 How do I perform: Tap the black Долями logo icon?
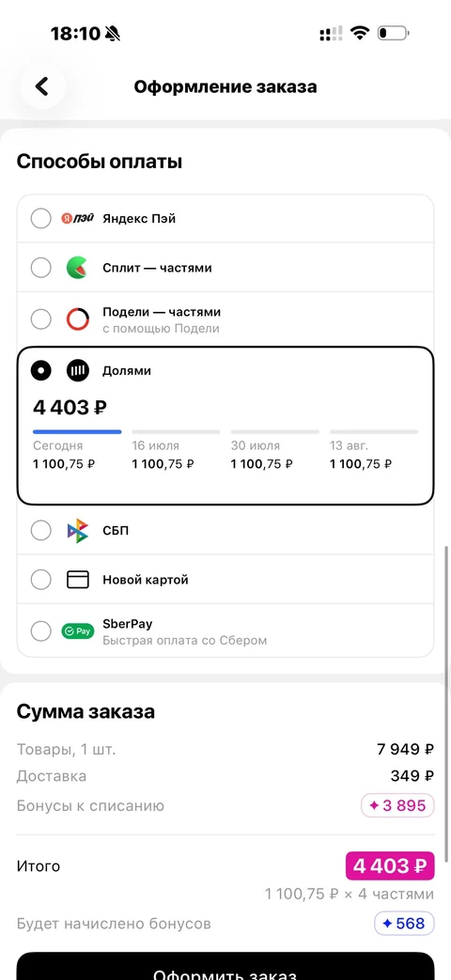tap(77, 370)
